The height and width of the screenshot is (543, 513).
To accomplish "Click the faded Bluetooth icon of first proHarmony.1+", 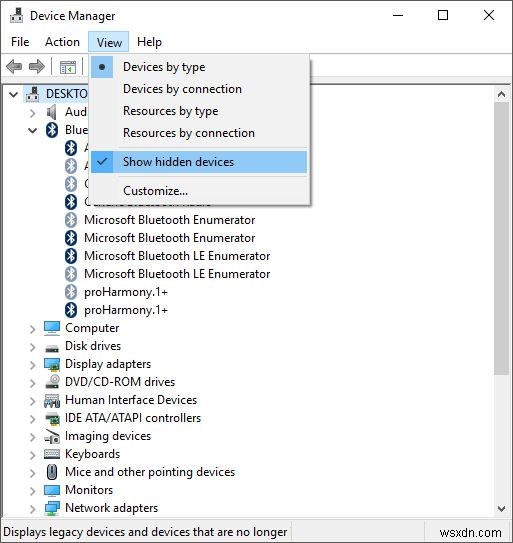I will click(x=71, y=292).
